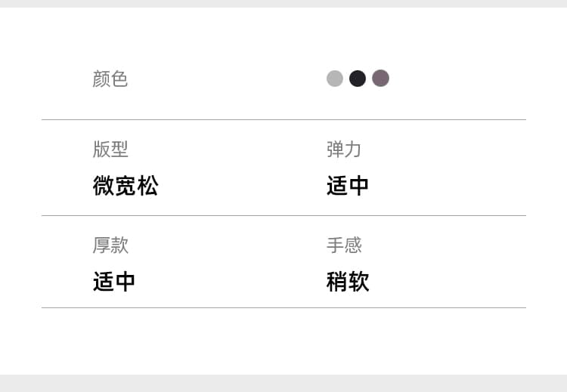567x392 pixels.
Task: Click the 版型 label
Action: (110, 149)
